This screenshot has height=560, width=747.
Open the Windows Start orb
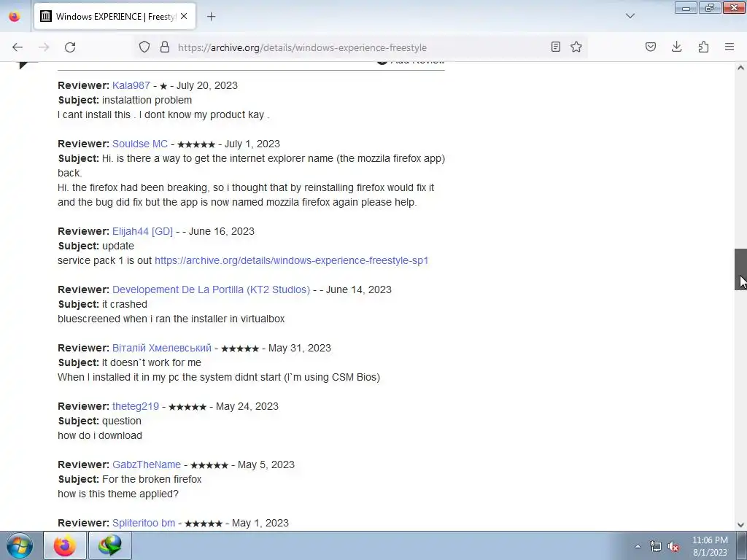pyautogui.click(x=20, y=545)
